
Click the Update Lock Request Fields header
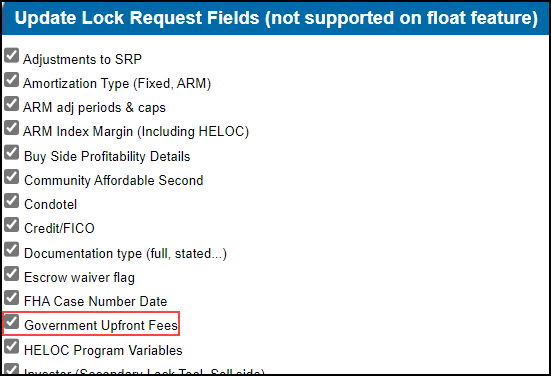(276, 18)
